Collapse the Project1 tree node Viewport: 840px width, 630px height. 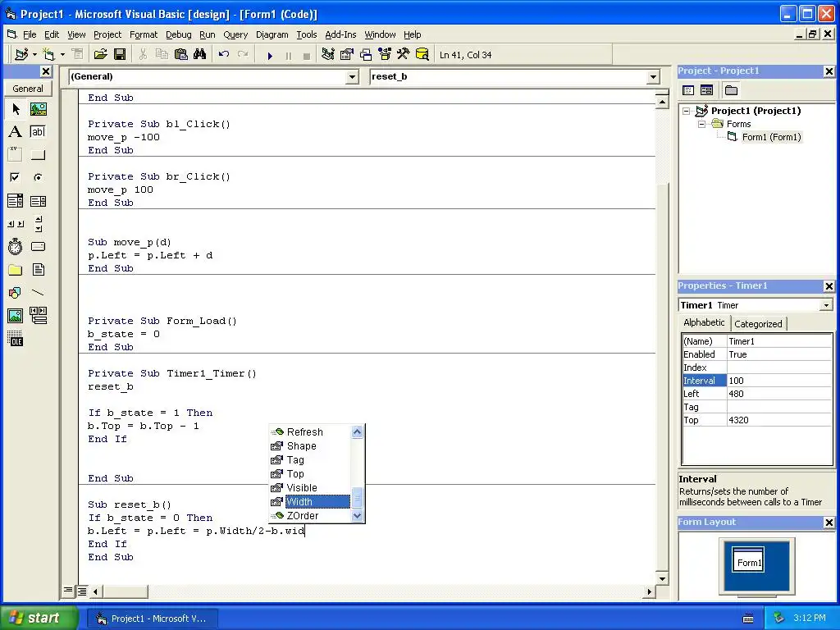(687, 111)
